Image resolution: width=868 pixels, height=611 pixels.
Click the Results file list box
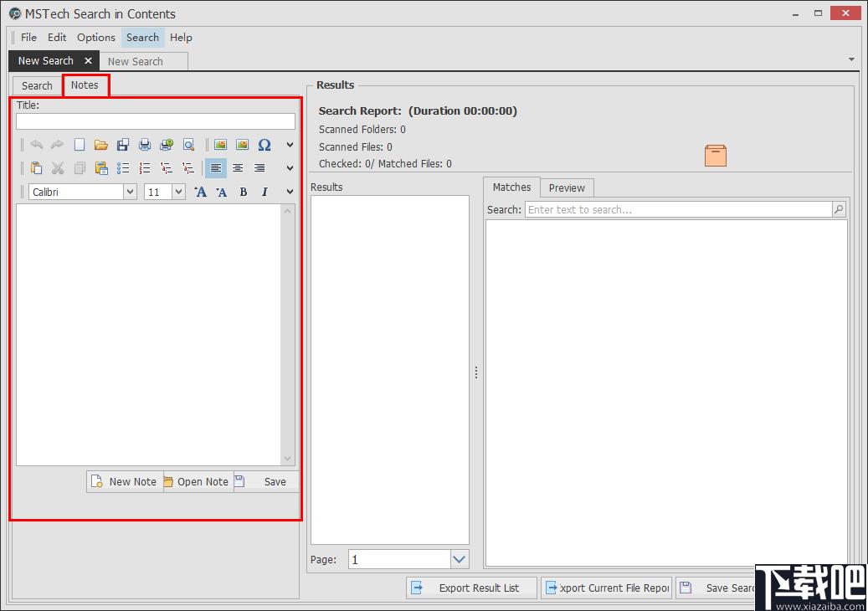(x=390, y=370)
